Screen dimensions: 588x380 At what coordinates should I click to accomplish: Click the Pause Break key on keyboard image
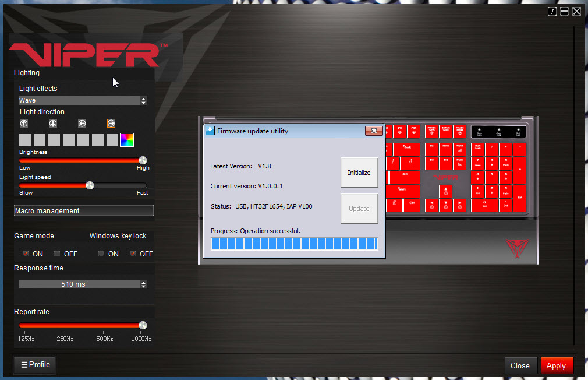click(460, 131)
